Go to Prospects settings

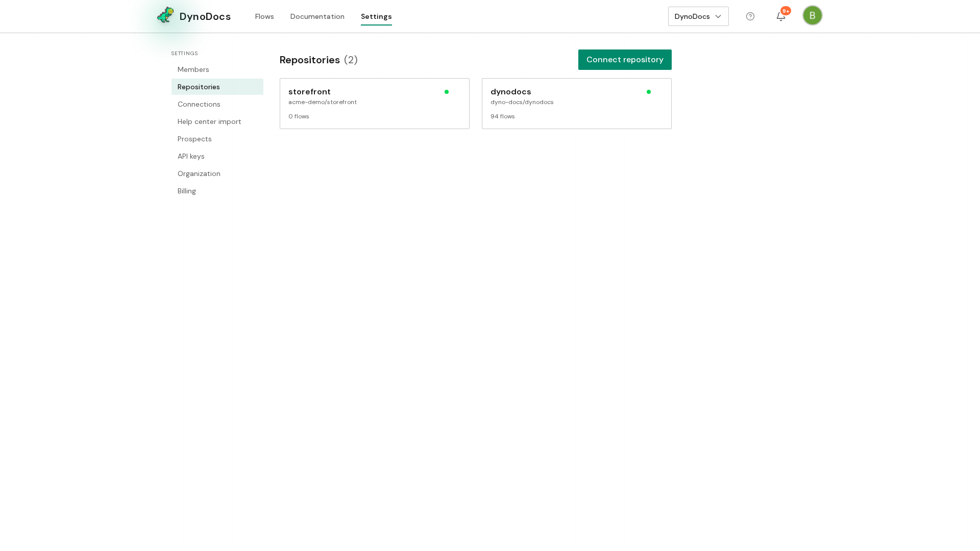click(217, 139)
